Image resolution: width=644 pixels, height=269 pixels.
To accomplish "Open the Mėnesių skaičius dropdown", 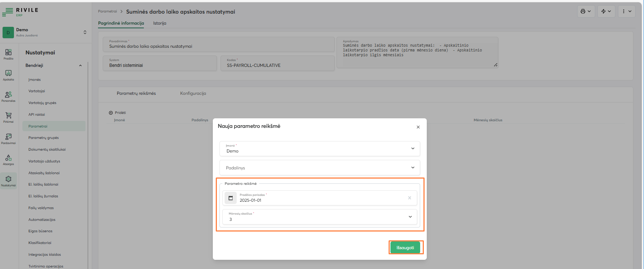I will tap(410, 217).
